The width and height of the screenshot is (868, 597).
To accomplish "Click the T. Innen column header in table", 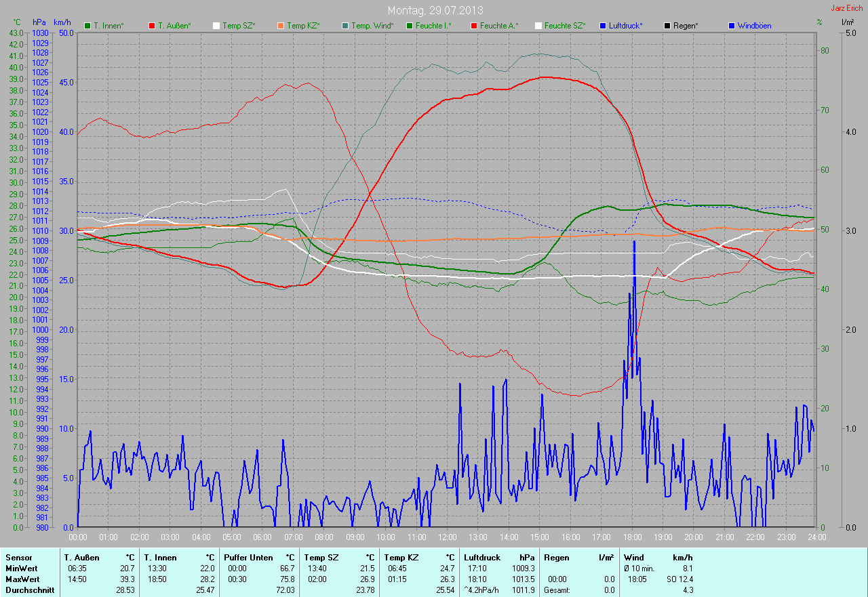I will (x=160, y=558).
